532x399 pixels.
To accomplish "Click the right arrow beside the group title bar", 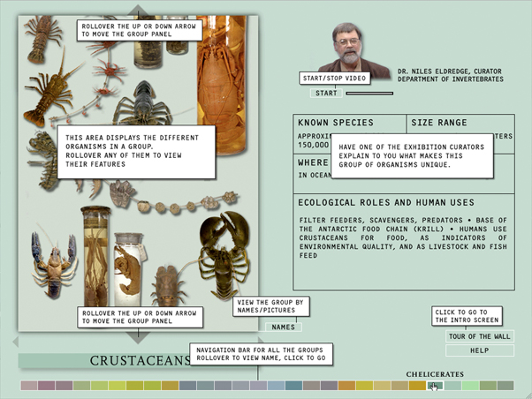I will [261, 340].
